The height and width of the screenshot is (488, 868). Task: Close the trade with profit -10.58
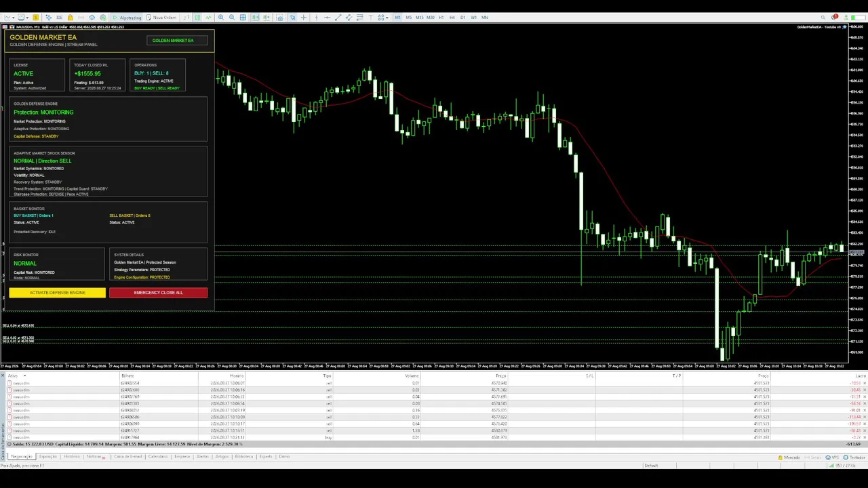point(865,383)
